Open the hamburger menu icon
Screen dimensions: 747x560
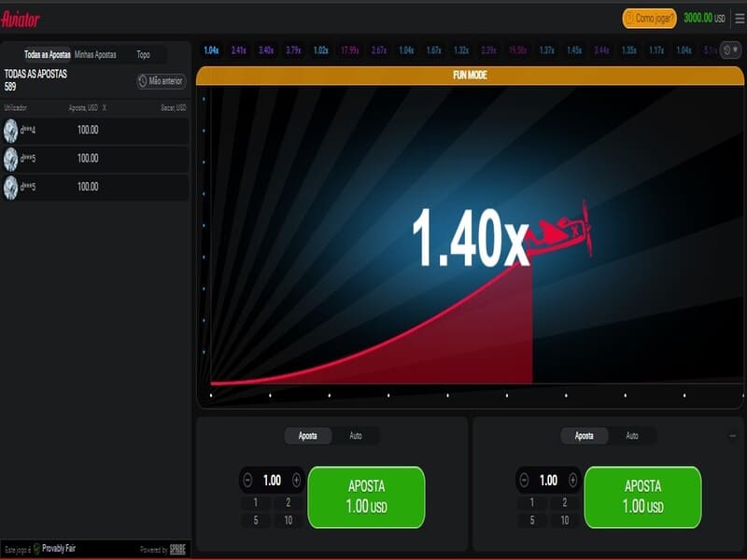point(740,19)
